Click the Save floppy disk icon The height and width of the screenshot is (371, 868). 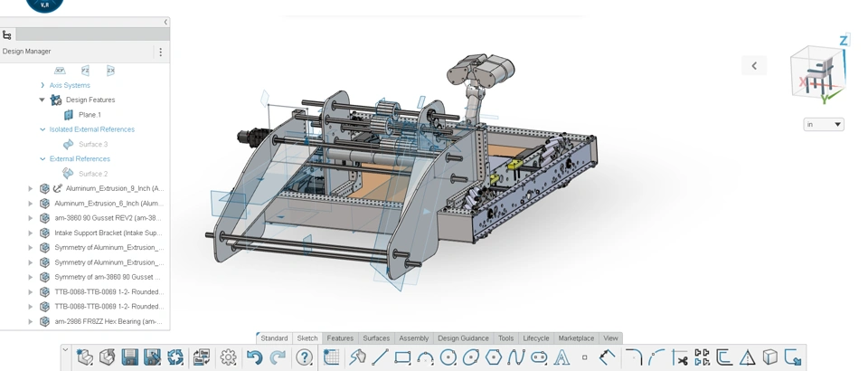(x=130, y=357)
